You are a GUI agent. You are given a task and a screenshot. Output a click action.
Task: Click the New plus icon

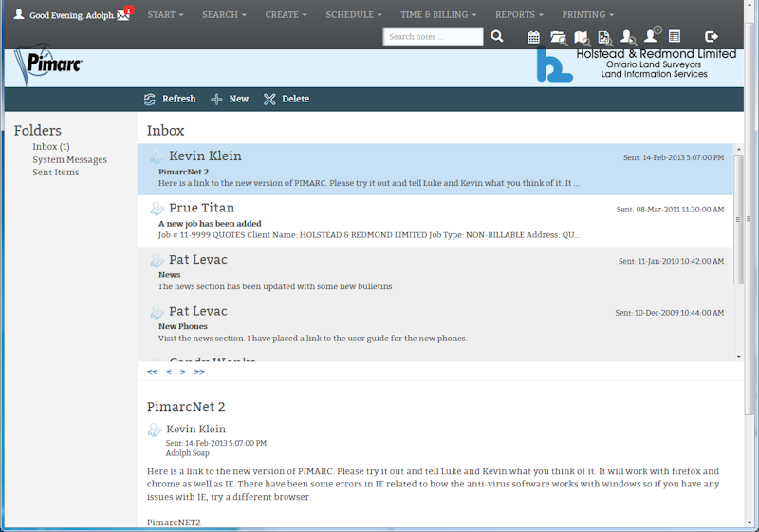[x=216, y=100]
